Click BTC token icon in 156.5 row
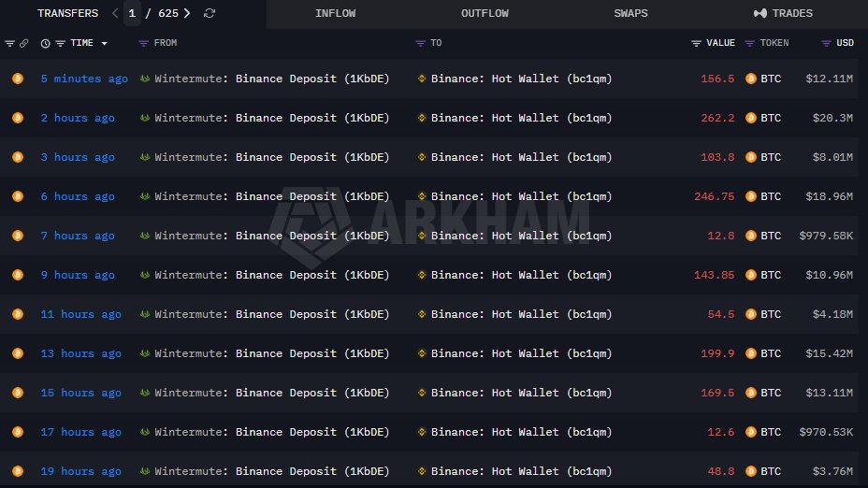 point(751,79)
